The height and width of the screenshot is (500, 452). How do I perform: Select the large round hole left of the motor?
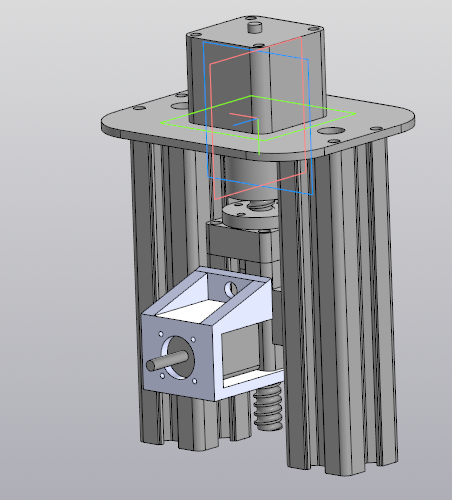point(179,106)
